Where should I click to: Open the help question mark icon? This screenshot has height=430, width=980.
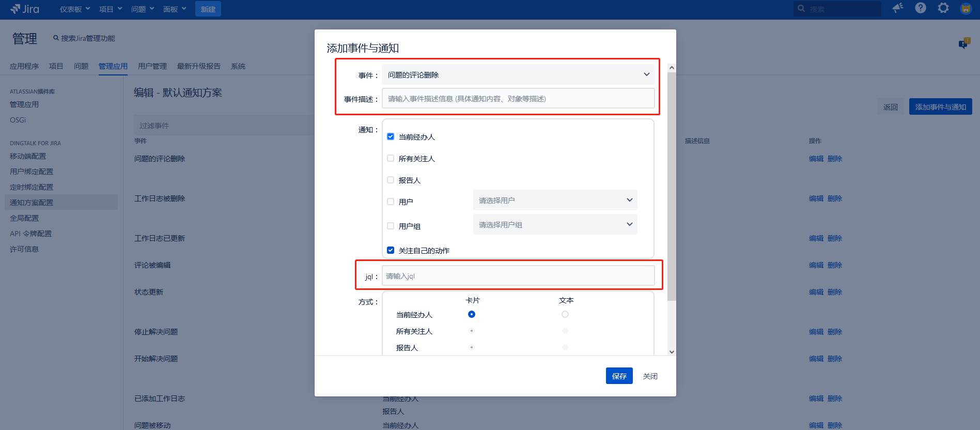[921, 8]
